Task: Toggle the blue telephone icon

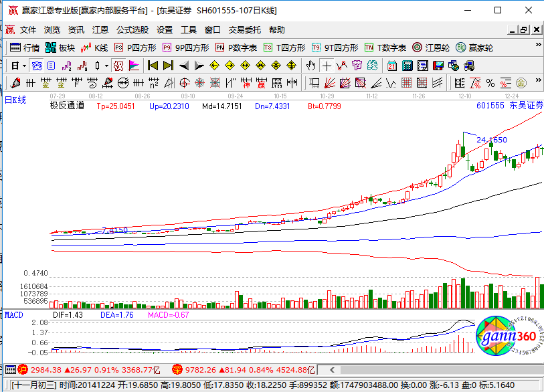Action: click(36, 66)
